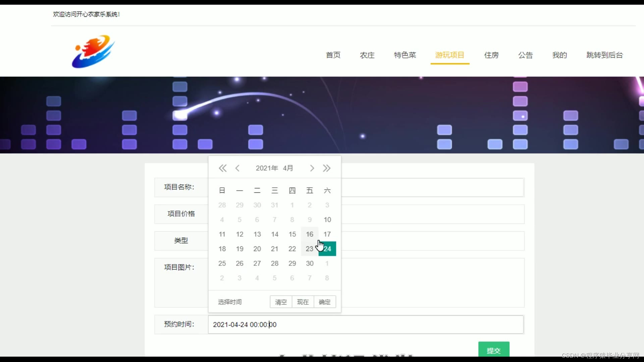Click the 清空 button

pos(281,302)
